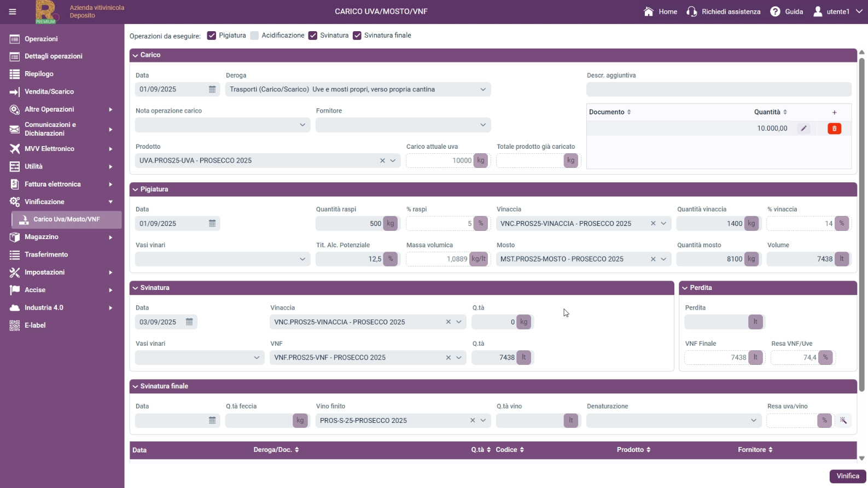The width and height of the screenshot is (868, 488).
Task: Collapse the Carico section
Action: pos(135,55)
